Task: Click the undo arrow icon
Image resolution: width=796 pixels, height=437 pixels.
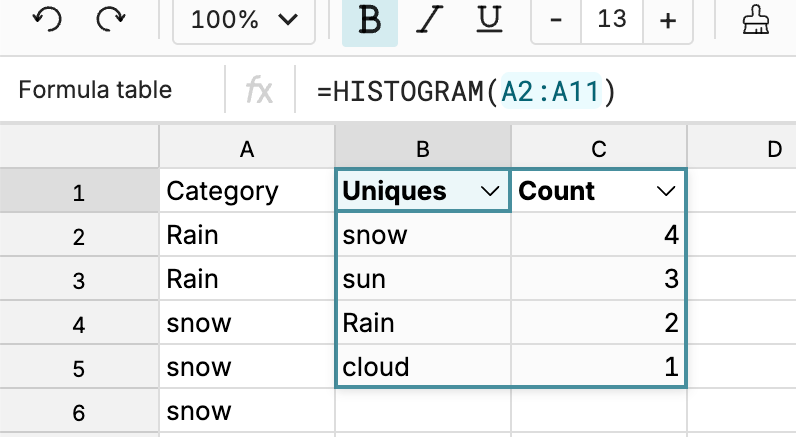Action: (x=47, y=20)
